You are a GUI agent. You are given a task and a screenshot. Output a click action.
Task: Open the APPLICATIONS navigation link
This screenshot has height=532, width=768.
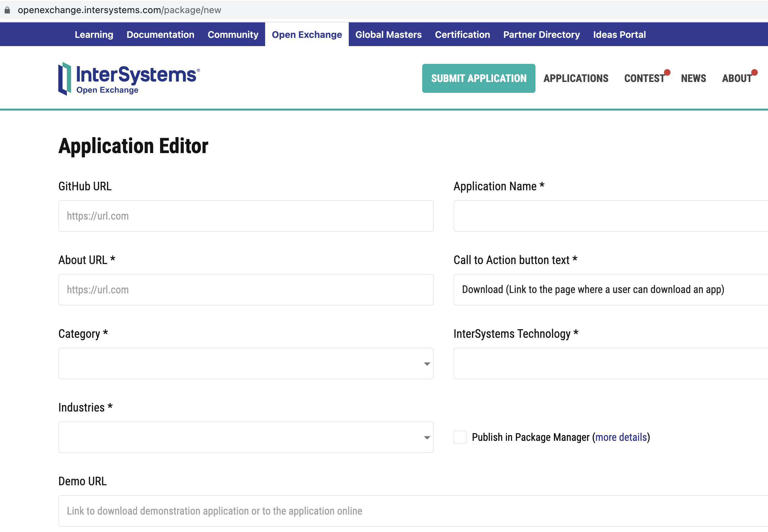576,78
